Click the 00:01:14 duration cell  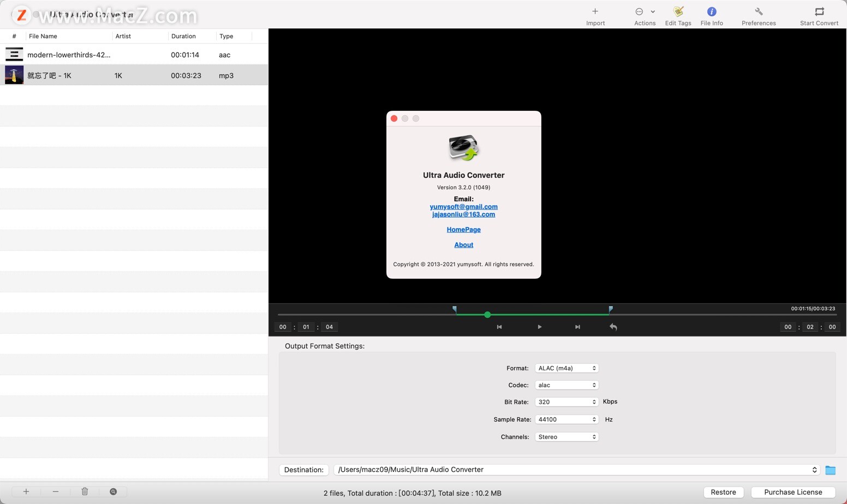pyautogui.click(x=185, y=55)
